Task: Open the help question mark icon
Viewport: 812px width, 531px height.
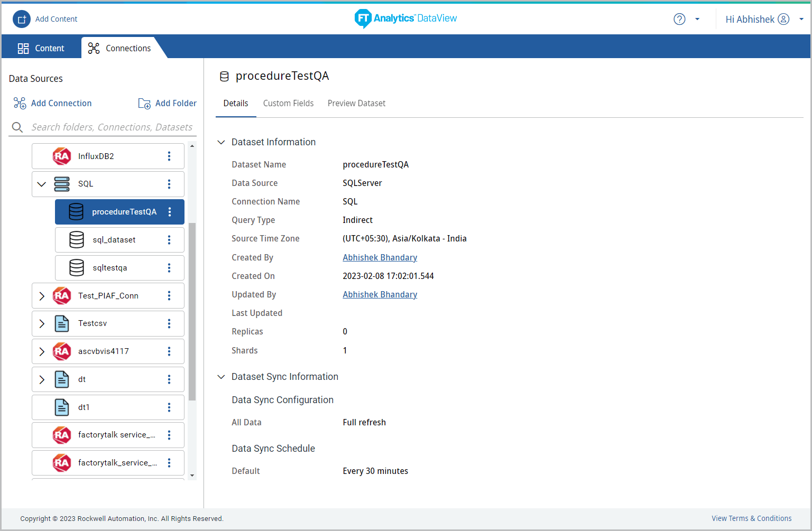Action: (x=679, y=19)
